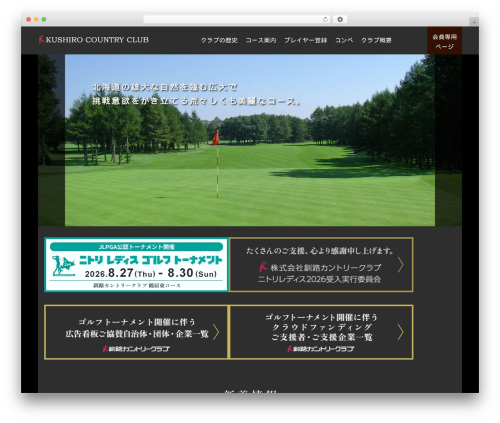Click the macOS green fullscreen window button
The image size is (500, 423).
tap(44, 19)
